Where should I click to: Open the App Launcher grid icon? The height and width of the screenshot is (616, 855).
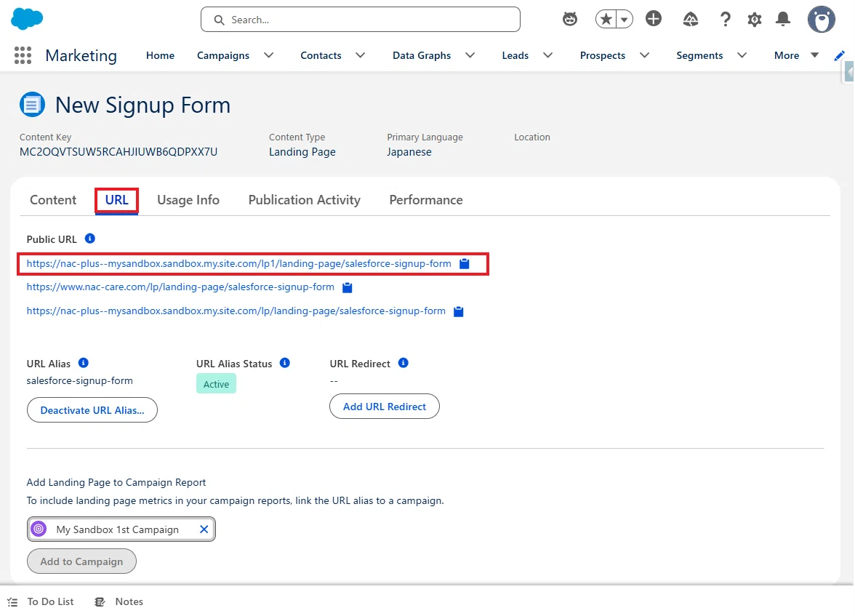(x=23, y=55)
